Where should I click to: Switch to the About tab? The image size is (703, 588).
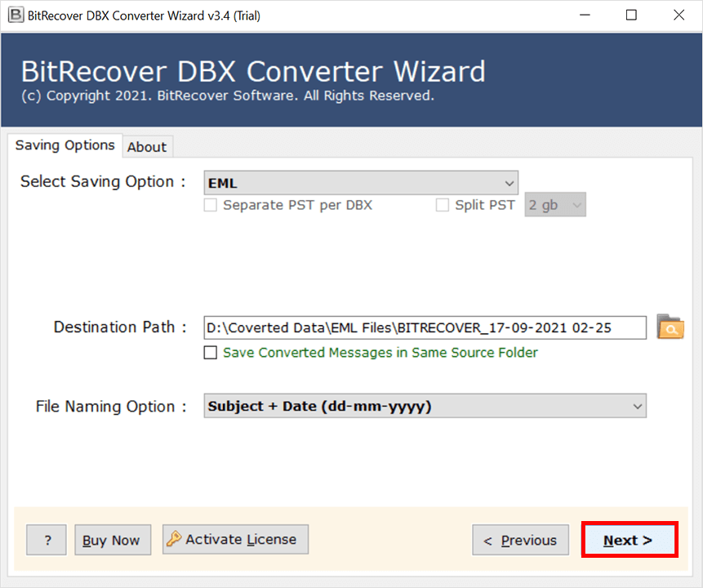(x=147, y=147)
